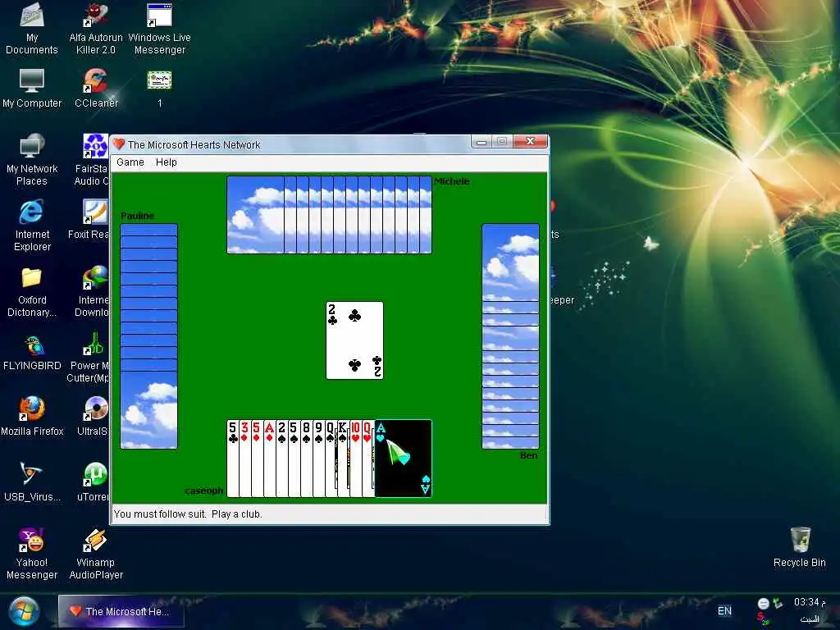This screenshot has width=840, height=630.
Task: Click the Windows Start orb
Action: point(24,612)
